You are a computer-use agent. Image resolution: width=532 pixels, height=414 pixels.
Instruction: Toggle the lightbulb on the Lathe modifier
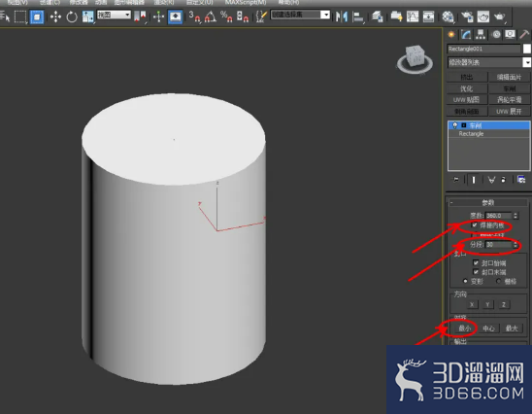pyautogui.click(x=455, y=125)
